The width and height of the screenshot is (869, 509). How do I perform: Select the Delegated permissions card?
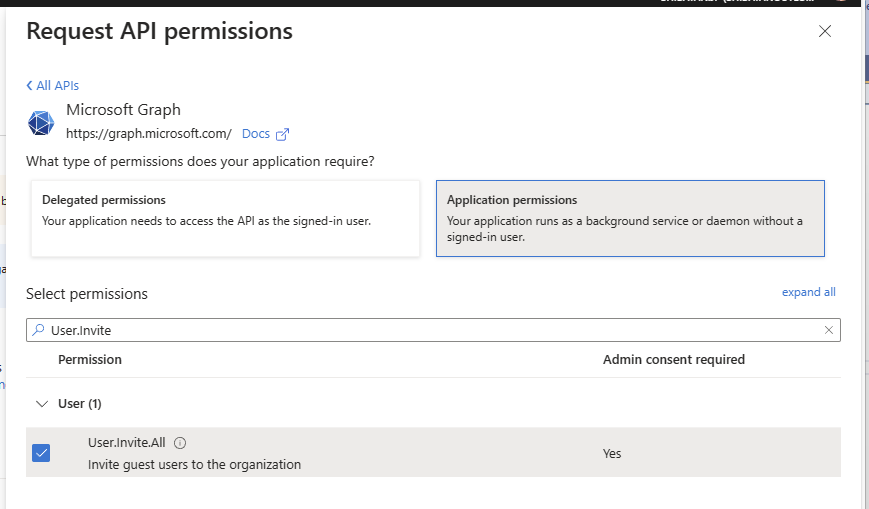click(225, 218)
